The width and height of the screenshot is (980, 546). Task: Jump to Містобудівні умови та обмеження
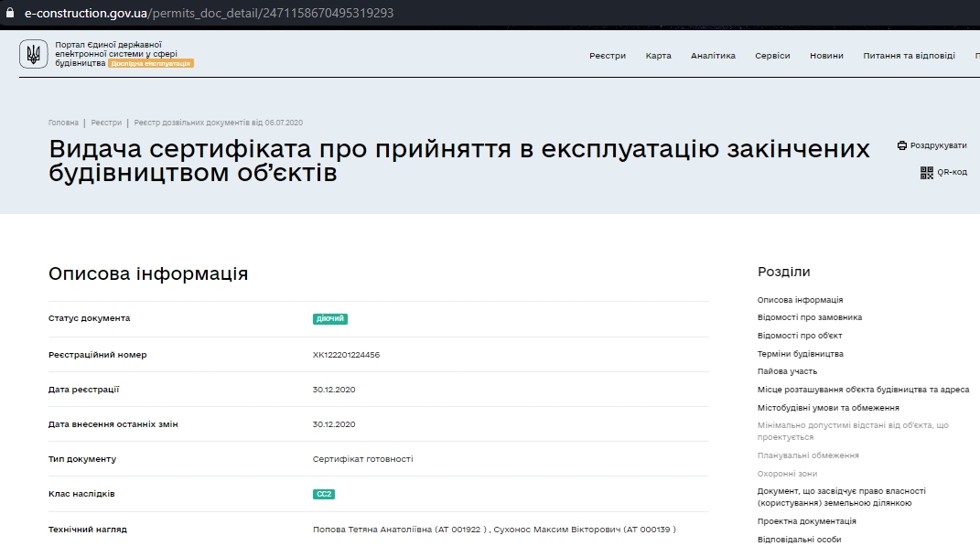(828, 407)
